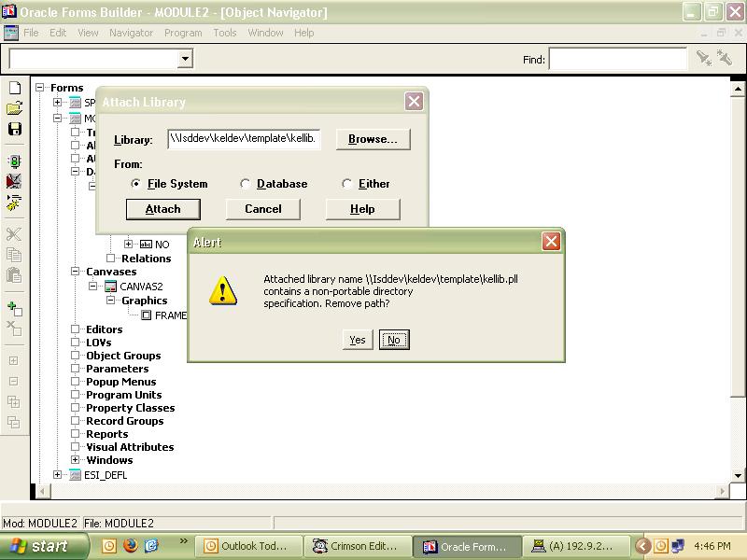Click the navigator combo box text field

pos(93,59)
